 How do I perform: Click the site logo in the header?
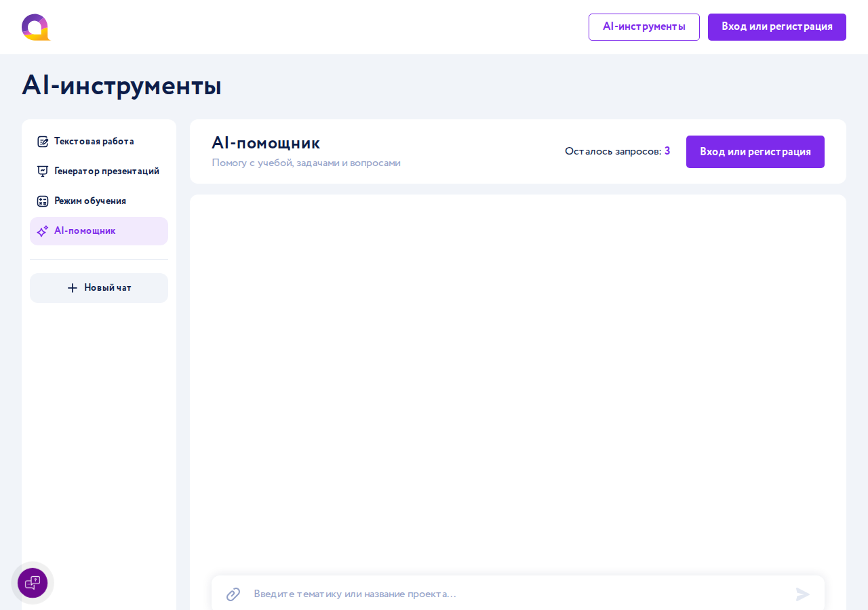[x=36, y=27]
